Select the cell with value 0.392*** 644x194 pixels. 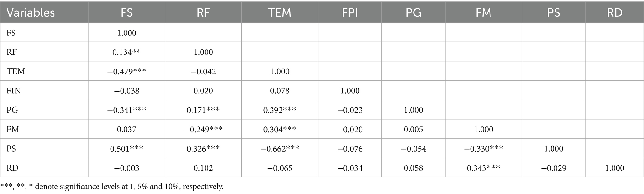click(x=280, y=110)
